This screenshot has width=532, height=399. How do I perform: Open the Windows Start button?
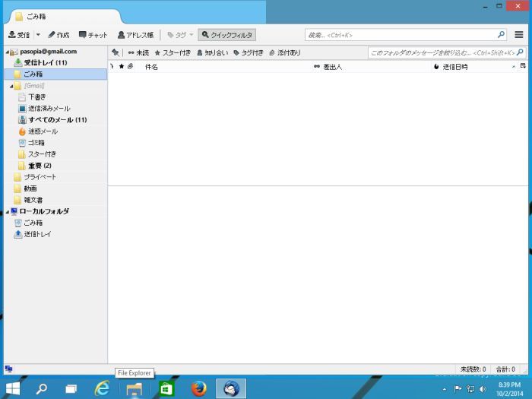coord(13,388)
